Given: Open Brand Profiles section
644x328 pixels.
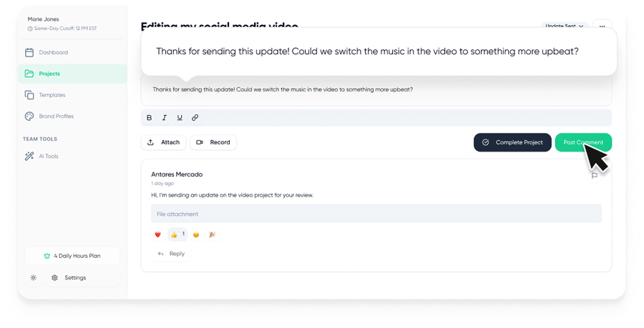Looking at the screenshot, I should (x=56, y=116).
